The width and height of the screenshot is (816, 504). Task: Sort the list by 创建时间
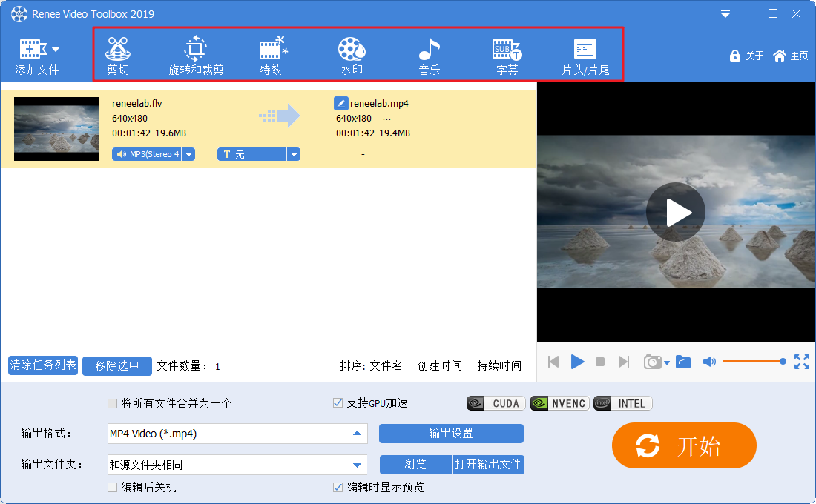tap(440, 365)
